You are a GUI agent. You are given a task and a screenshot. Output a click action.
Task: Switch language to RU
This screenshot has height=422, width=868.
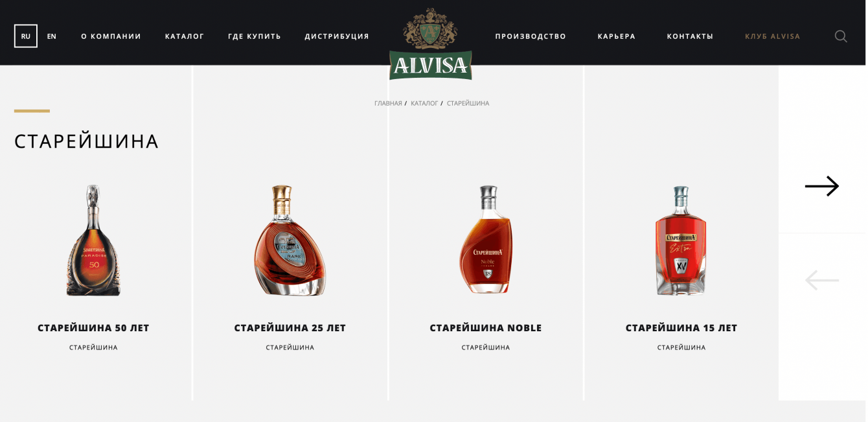point(26,36)
